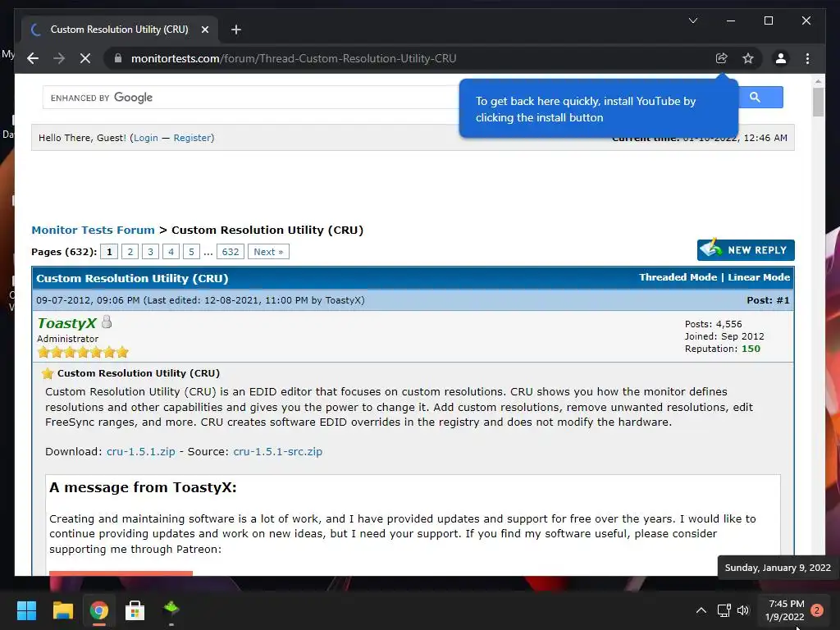Image resolution: width=840 pixels, height=630 pixels.
Task: Expand the tab search chevron
Action: point(692,21)
